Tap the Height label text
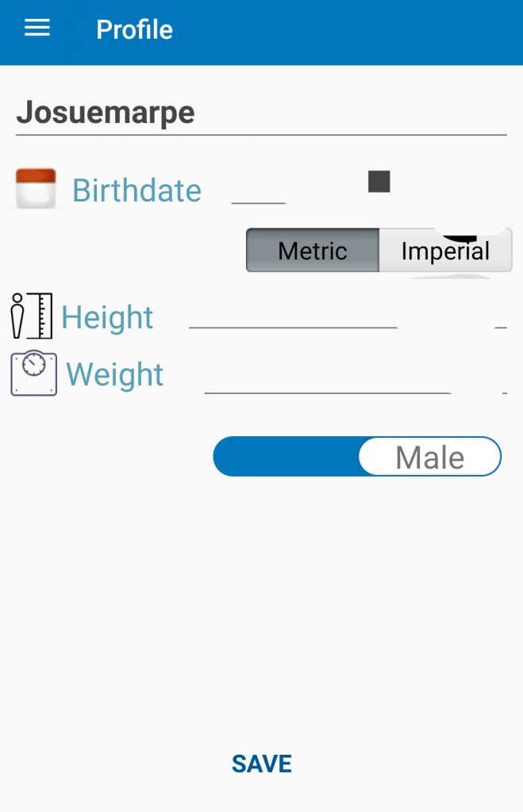The image size is (523, 812). 107,317
